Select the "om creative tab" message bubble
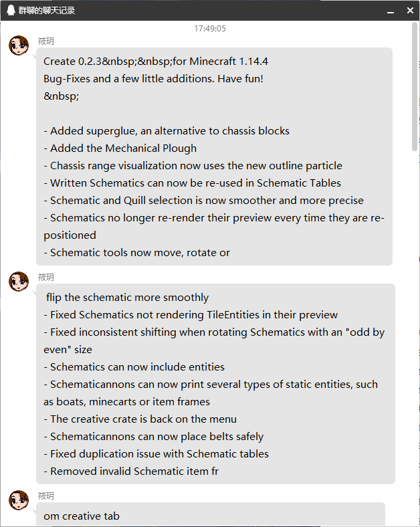 coord(210,516)
